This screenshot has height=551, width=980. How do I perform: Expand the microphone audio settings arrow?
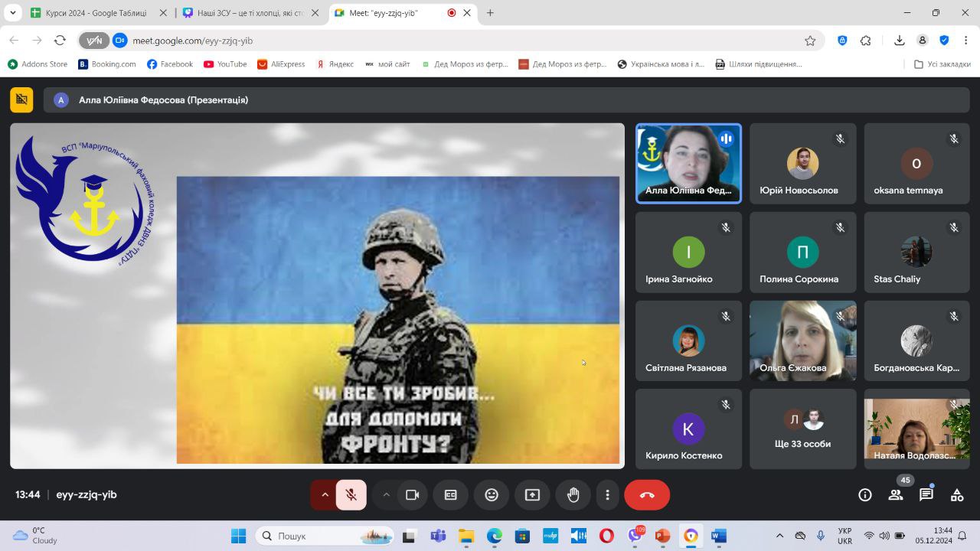(x=325, y=494)
